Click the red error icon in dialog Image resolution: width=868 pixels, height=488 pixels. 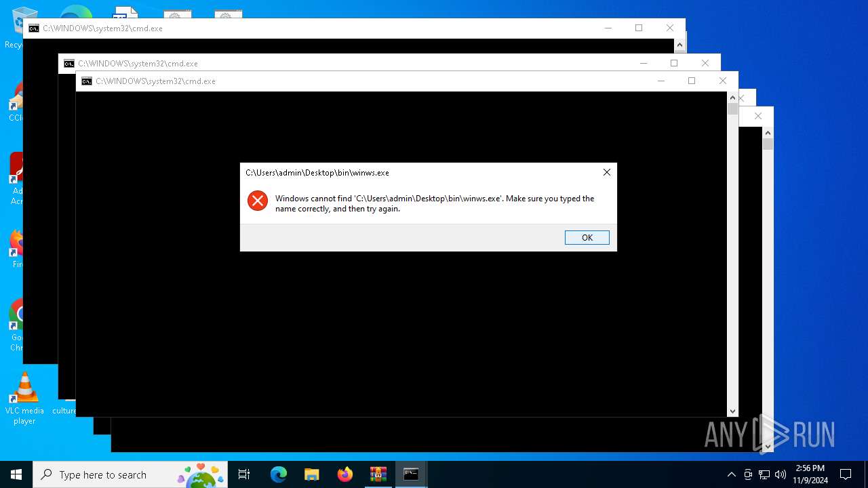point(258,201)
